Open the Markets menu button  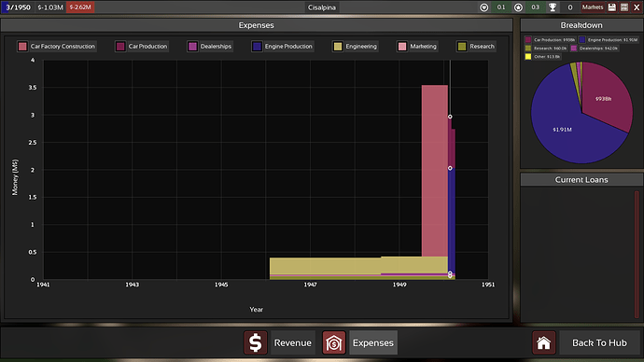pos(593,7)
